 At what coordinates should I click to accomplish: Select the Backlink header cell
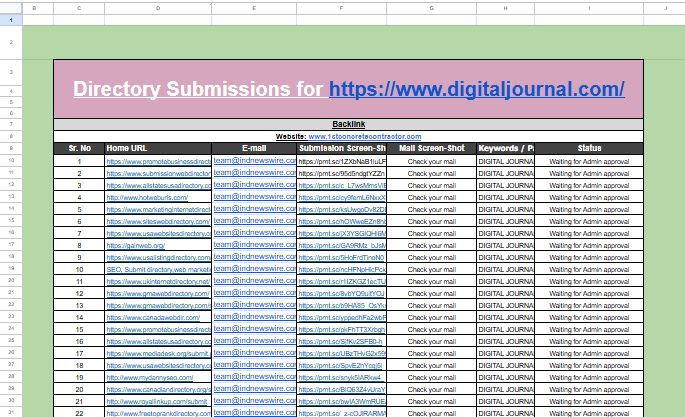click(x=349, y=124)
